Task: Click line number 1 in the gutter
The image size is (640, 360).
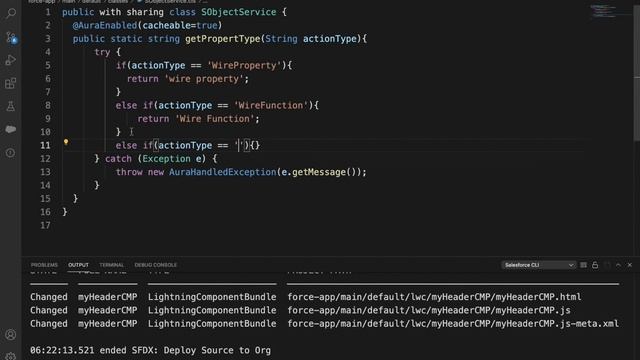Action: (48, 12)
